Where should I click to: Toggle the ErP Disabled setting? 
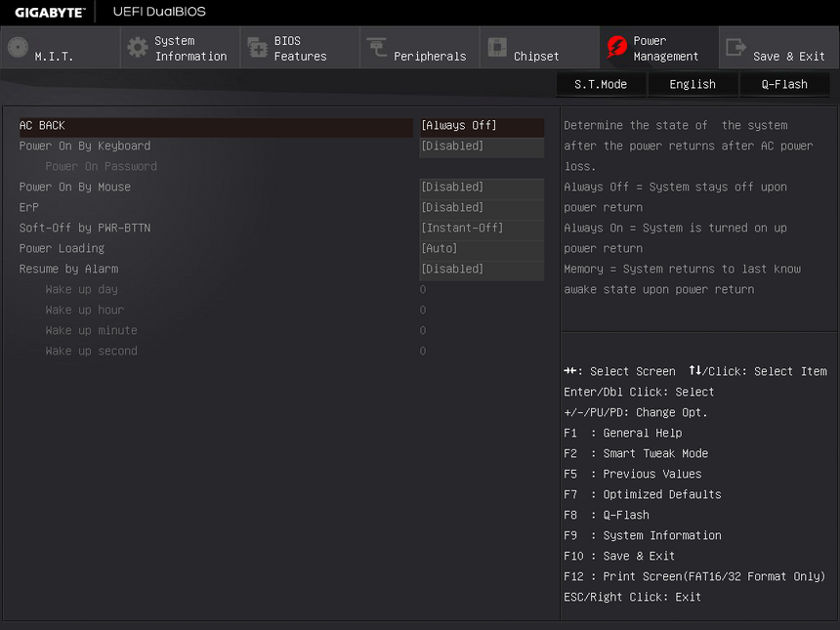tap(482, 208)
